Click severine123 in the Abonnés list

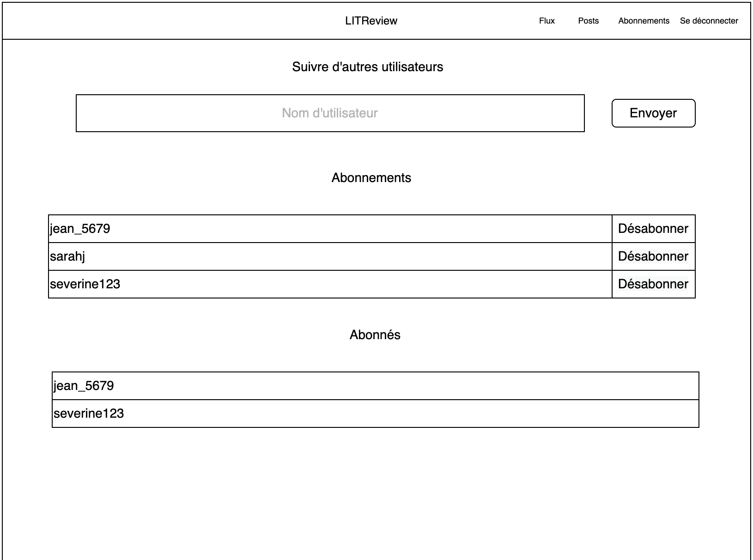[x=89, y=414]
